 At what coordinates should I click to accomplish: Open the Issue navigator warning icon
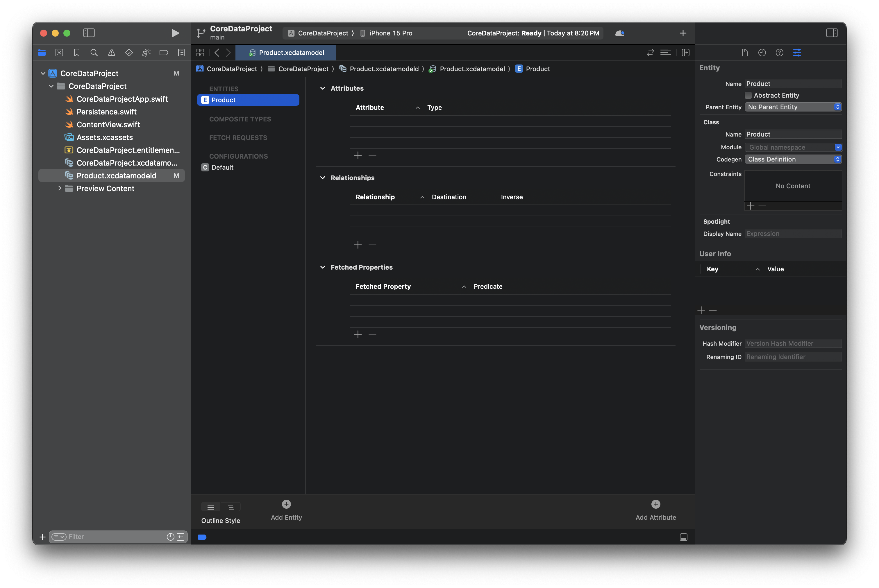point(111,53)
